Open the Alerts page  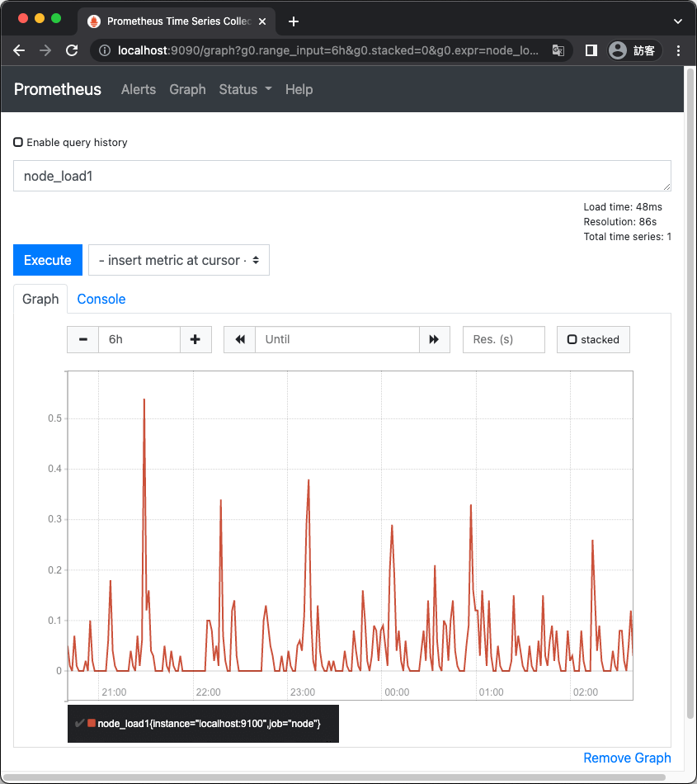(139, 89)
